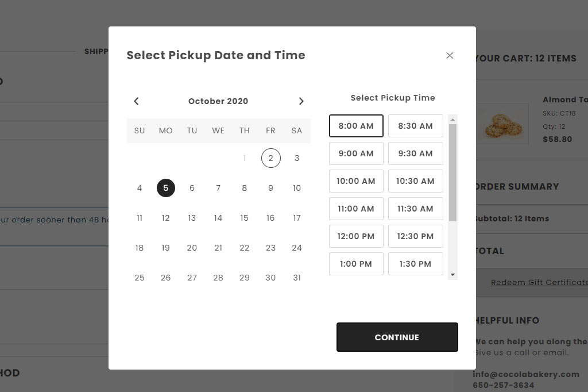Open the SHIPPING checkout step
Screen dimensions: 588x392
point(96,51)
